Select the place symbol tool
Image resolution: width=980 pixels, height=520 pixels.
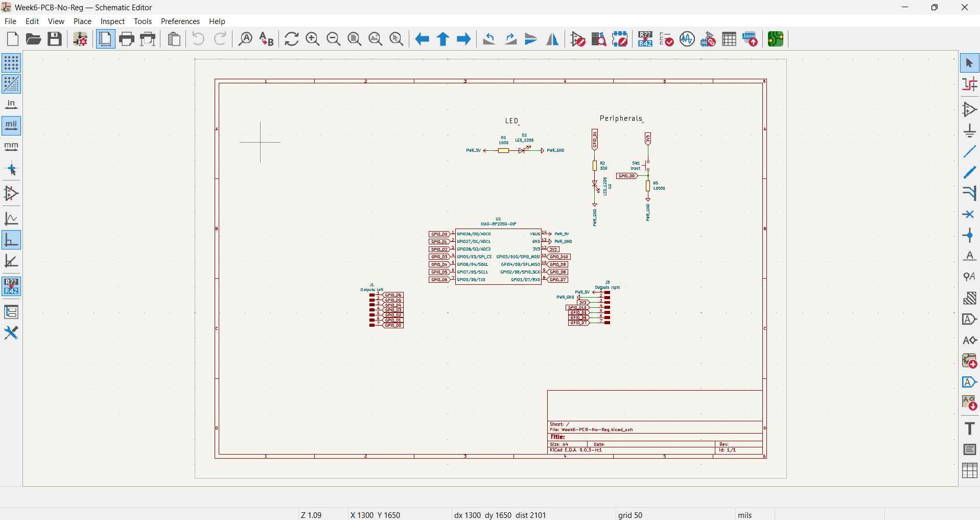(969, 109)
